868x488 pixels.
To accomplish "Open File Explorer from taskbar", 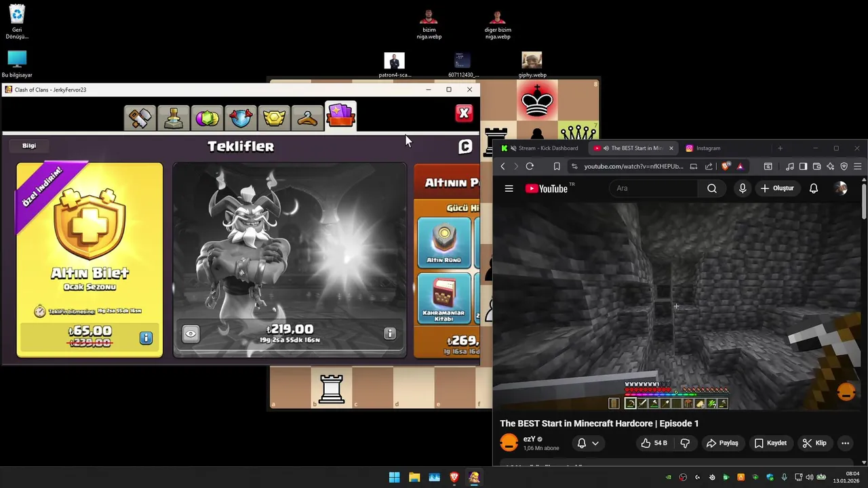I will coord(414,477).
